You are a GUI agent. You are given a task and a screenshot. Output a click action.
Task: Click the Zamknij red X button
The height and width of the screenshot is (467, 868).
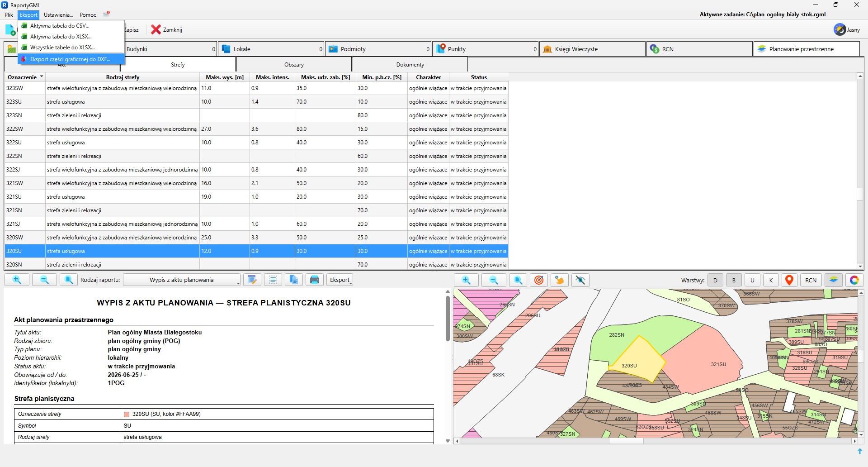(166, 30)
